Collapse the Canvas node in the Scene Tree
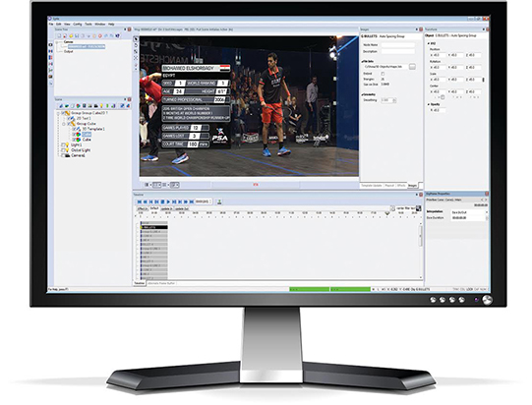Viewport: 532px width, 405px height. click(57, 42)
